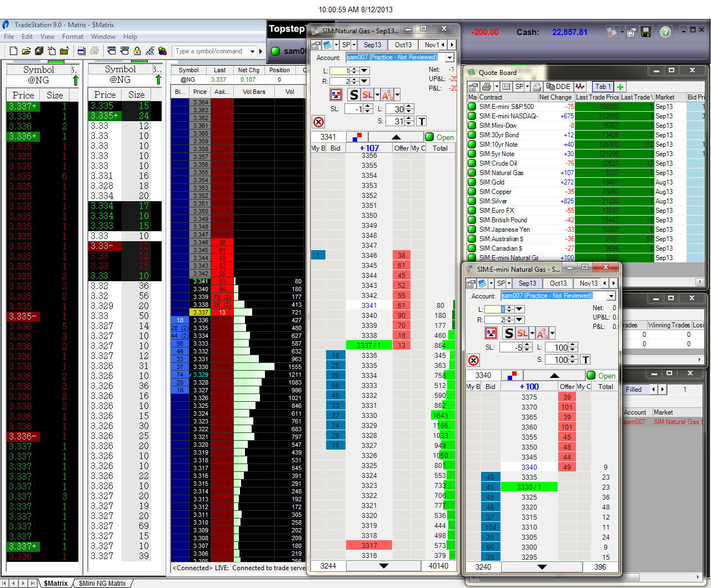Click the padlock icon in Quote Board toolbar
The image size is (711, 588).
(537, 87)
